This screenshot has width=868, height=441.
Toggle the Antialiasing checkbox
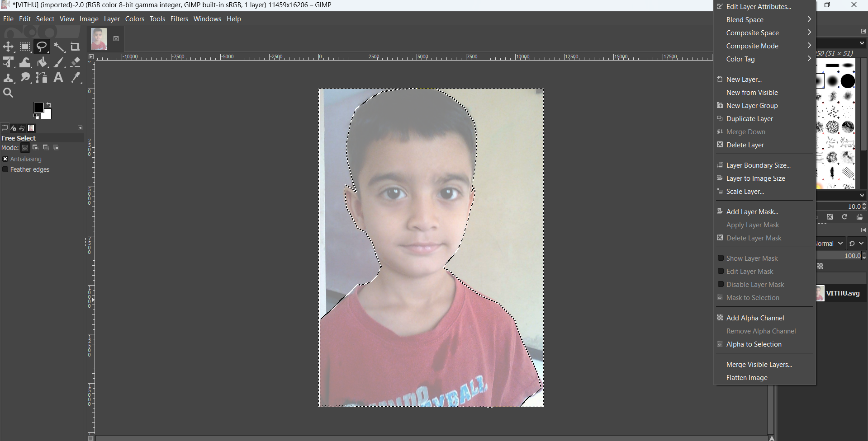[x=5, y=159]
